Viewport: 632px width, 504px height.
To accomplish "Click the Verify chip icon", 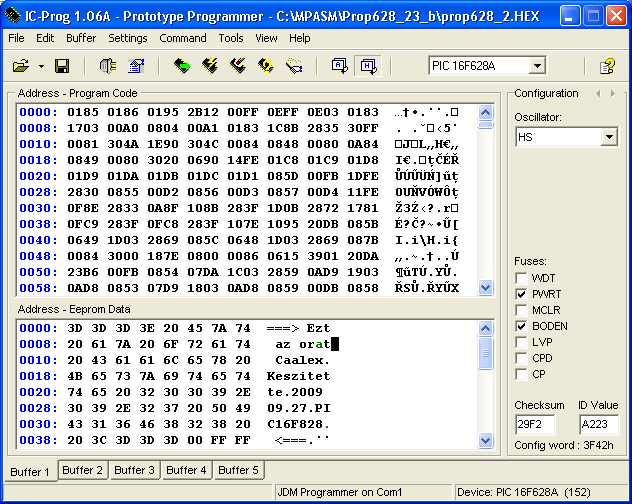I will pyautogui.click(x=294, y=66).
